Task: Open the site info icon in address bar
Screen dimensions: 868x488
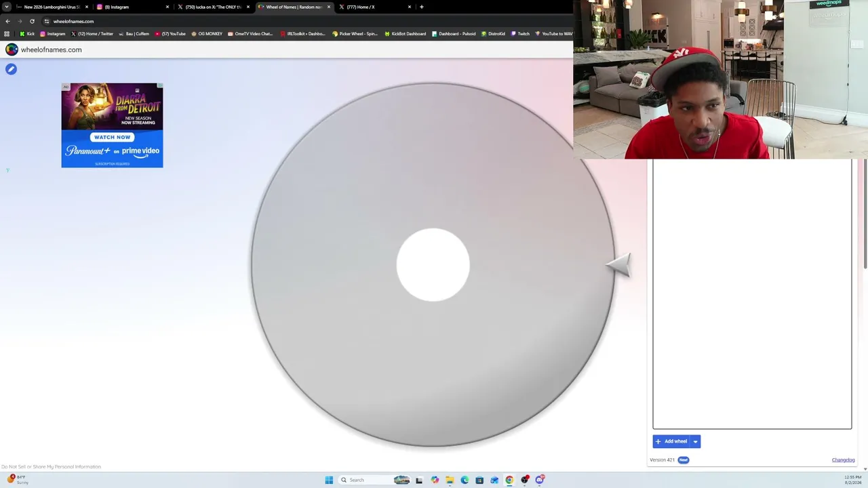Action: point(46,21)
